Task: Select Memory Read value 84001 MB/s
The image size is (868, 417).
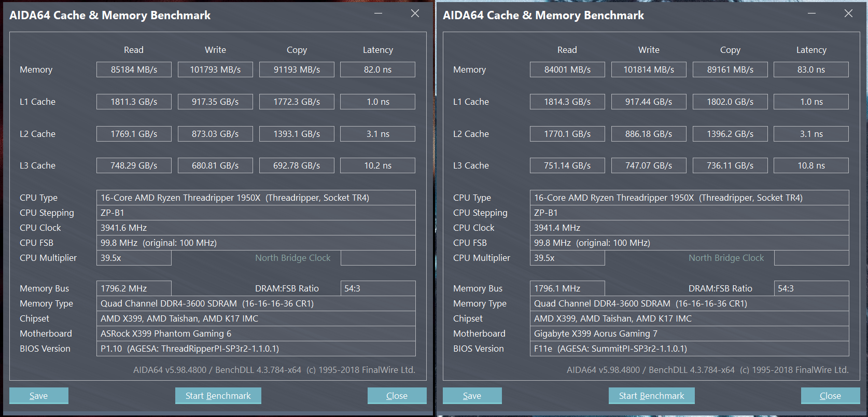Action: point(567,69)
